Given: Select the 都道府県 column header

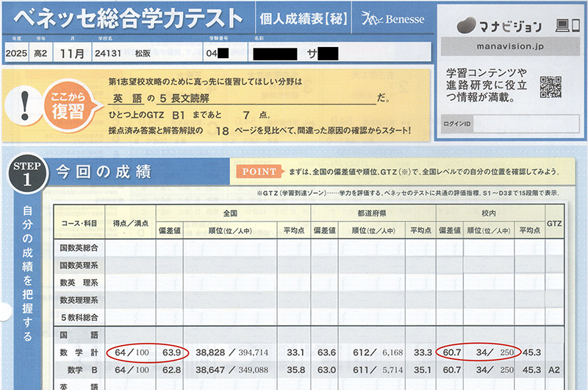Looking at the screenshot, I should [373, 211].
